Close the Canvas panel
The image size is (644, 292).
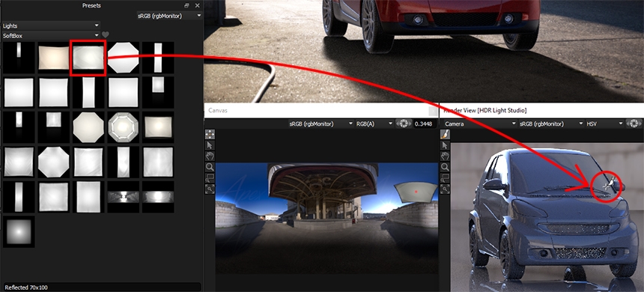point(432,111)
